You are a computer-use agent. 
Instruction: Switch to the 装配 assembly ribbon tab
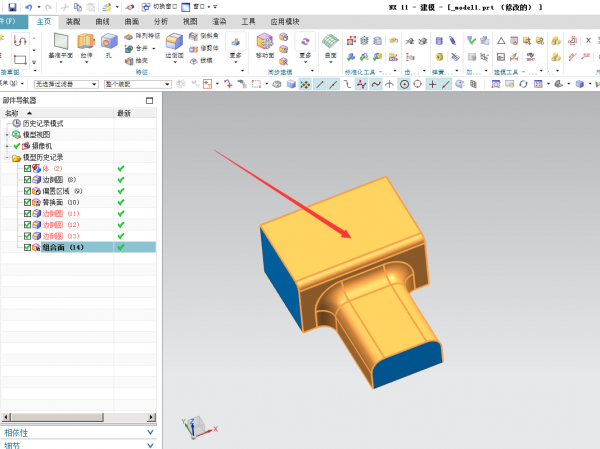tap(73, 22)
